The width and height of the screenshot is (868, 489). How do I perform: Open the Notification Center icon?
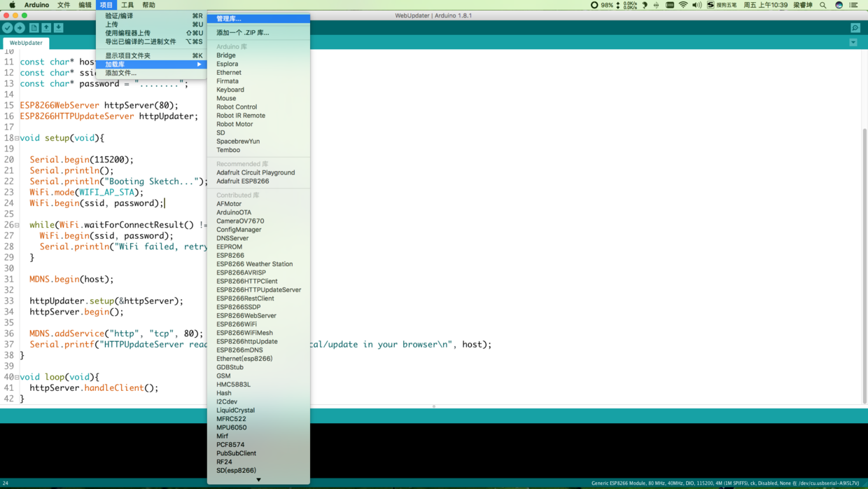tap(853, 5)
